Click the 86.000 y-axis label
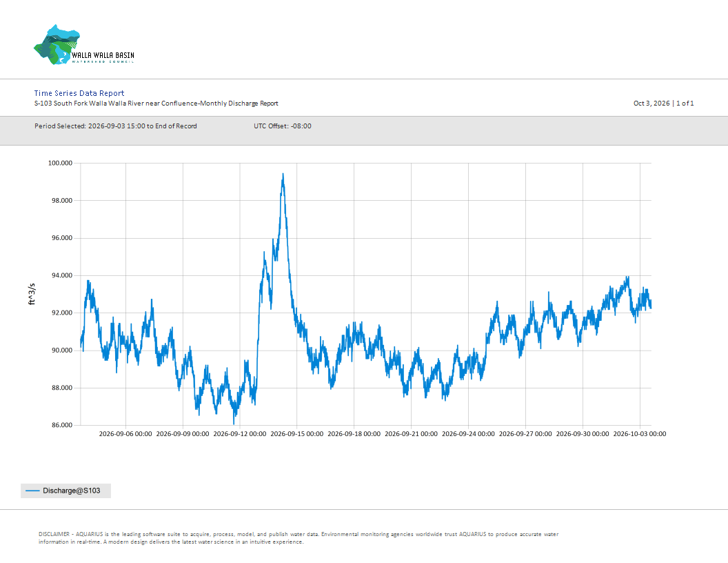 [62, 425]
